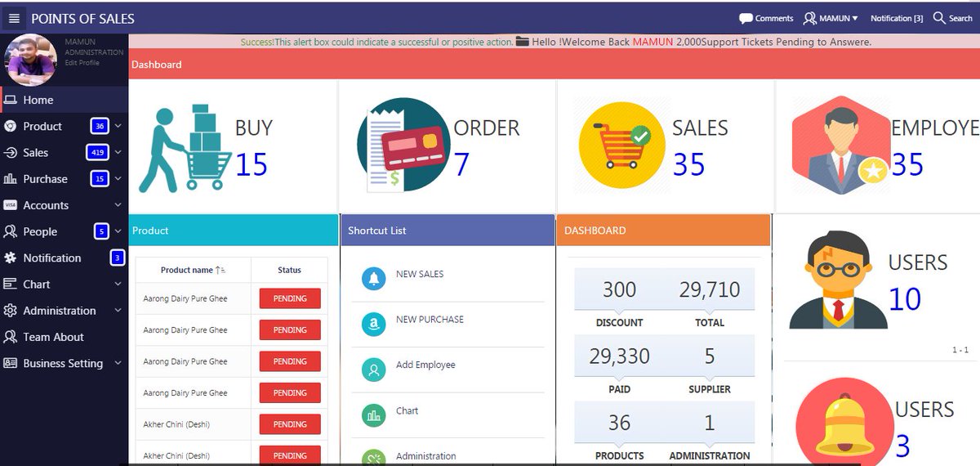The image size is (980, 466).
Task: Expand the Administration sidebar menu chevron
Action: click(118, 311)
